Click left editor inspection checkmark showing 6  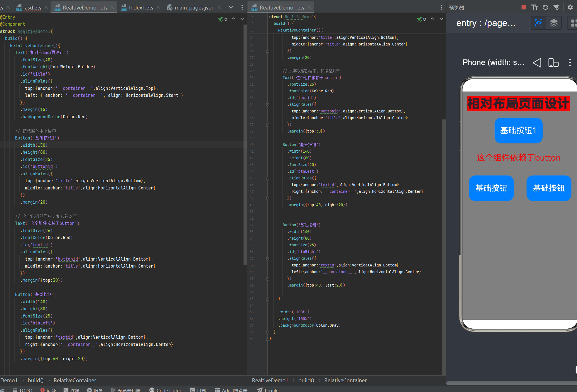pos(223,19)
